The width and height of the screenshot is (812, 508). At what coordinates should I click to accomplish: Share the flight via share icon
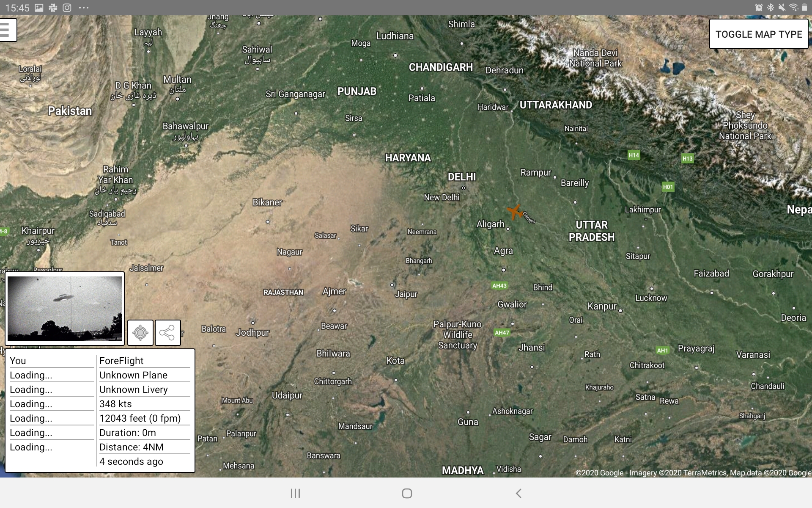coord(167,333)
